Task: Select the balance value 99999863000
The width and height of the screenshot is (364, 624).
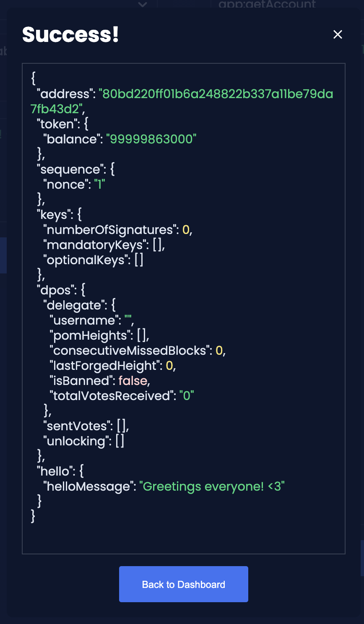Action: 151,139
